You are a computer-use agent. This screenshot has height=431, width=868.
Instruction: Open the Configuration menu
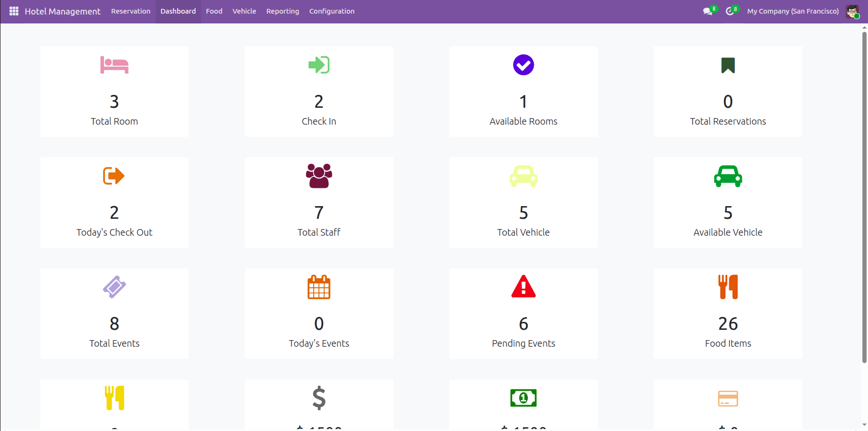332,11
